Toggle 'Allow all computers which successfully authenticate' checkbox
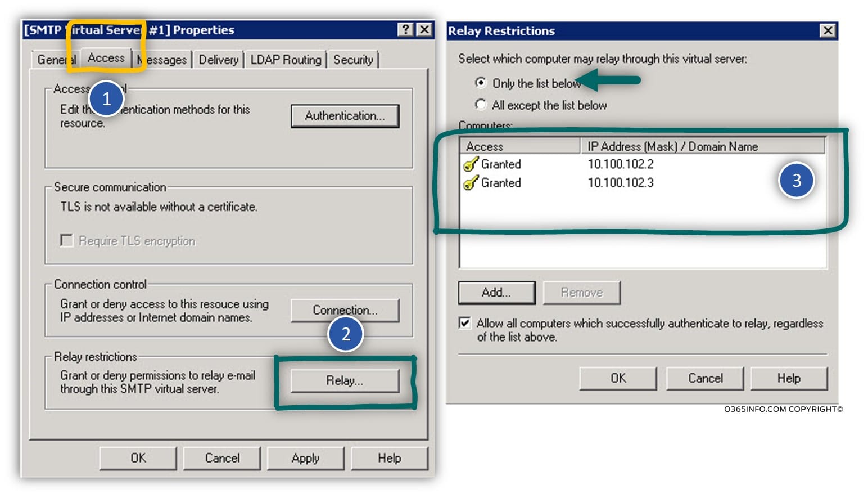 pos(464,323)
